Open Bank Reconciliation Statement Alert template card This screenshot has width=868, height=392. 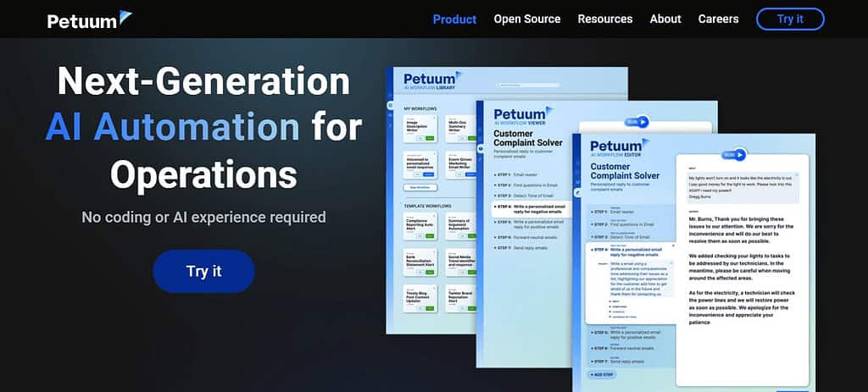(420, 262)
